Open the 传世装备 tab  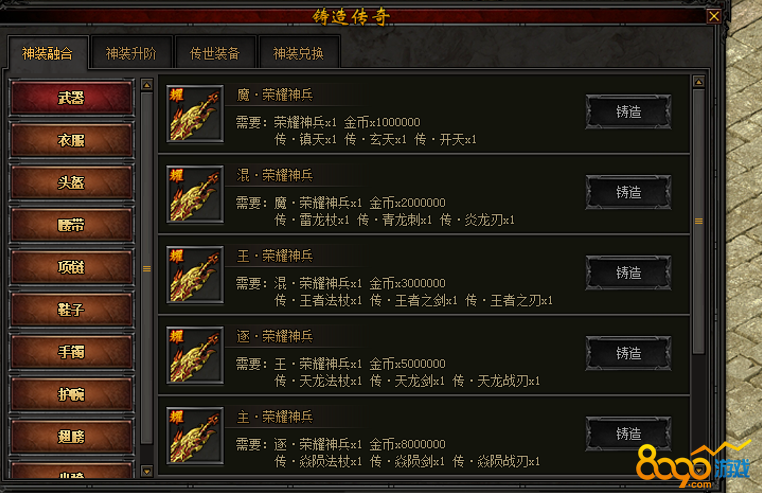pyautogui.click(x=215, y=53)
